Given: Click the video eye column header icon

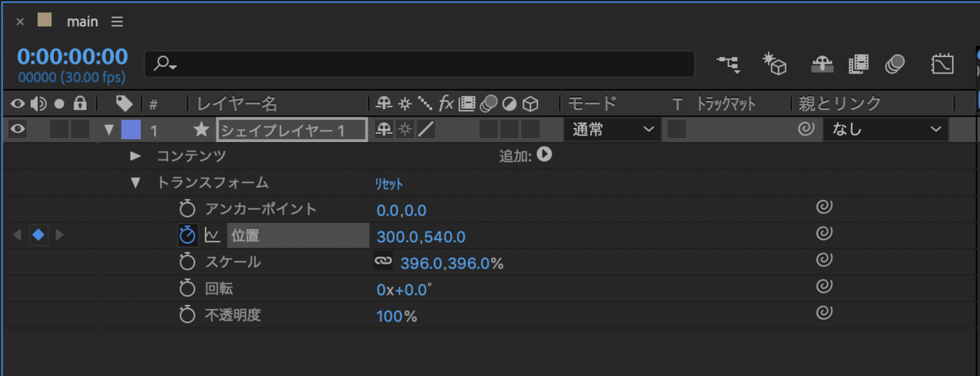Looking at the screenshot, I should click(18, 104).
